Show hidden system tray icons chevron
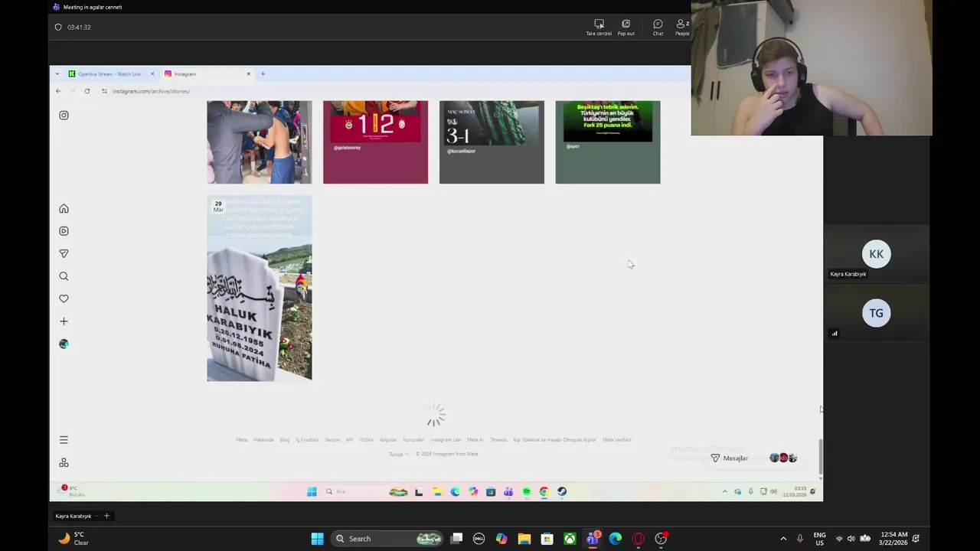The height and width of the screenshot is (551, 980). 783,539
